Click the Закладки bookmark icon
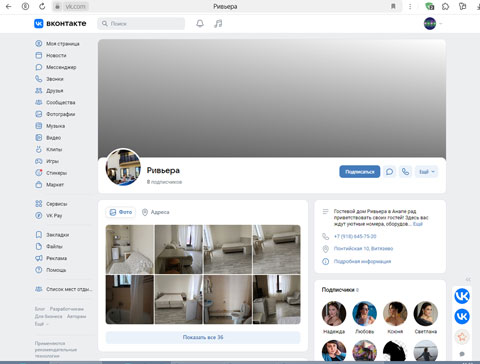The image size is (480, 364). pyautogui.click(x=39, y=235)
